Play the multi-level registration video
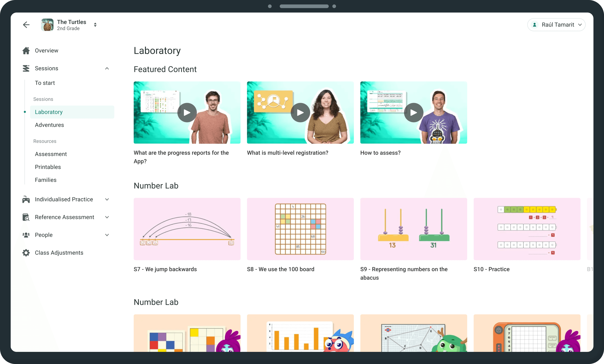 [x=300, y=113]
